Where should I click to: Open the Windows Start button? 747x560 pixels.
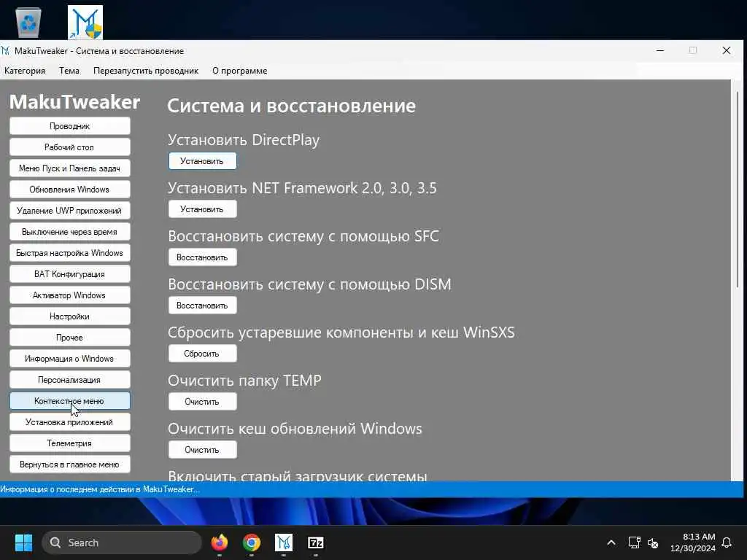[23, 542]
